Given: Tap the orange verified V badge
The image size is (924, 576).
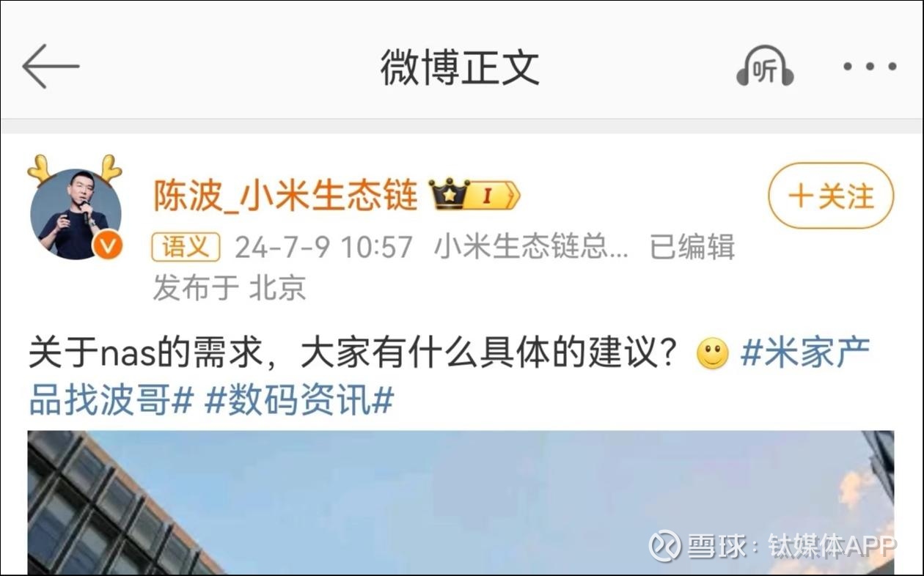Looking at the screenshot, I should [108, 246].
